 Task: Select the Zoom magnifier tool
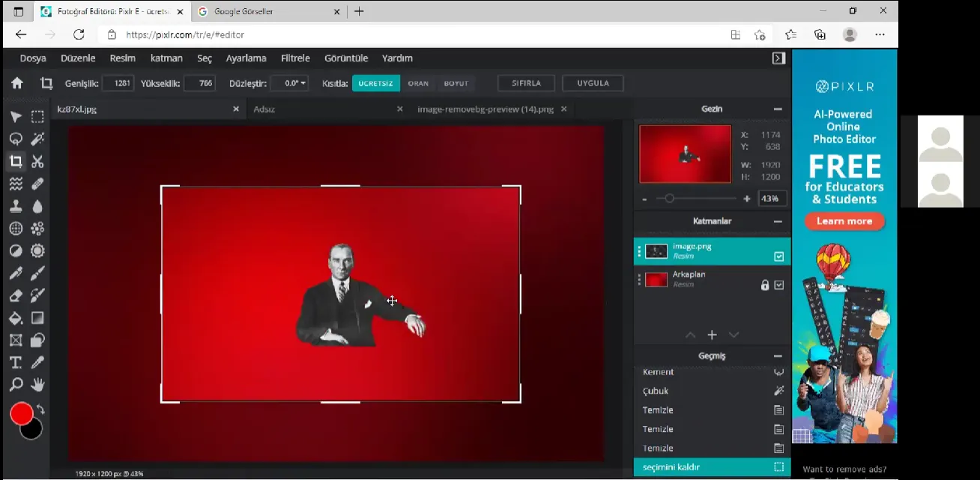tap(16, 385)
